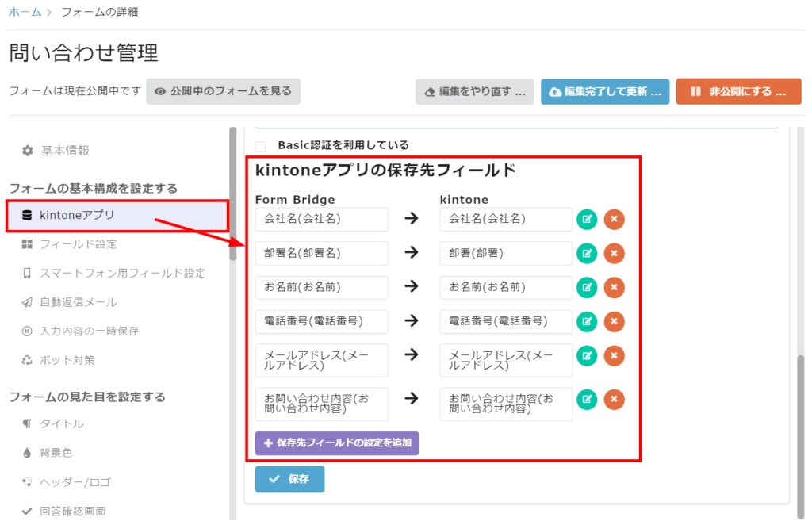Edit the お問い合わせ内容 field mapping

click(x=587, y=399)
